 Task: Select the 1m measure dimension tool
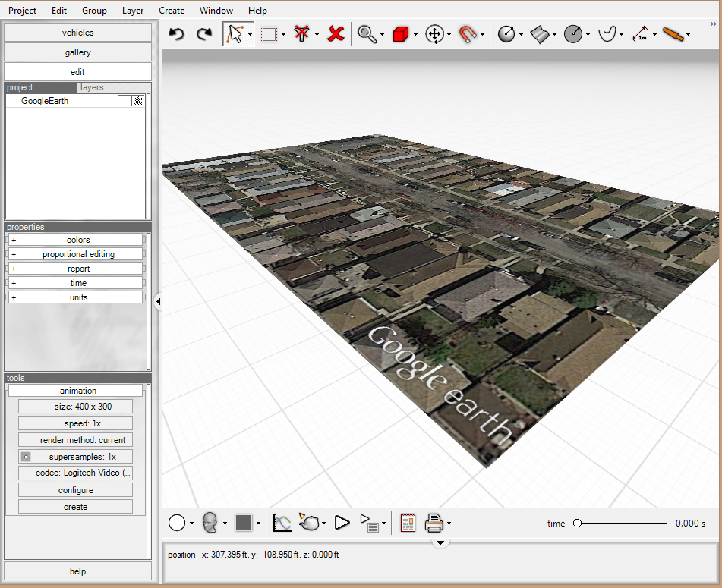coord(641,34)
